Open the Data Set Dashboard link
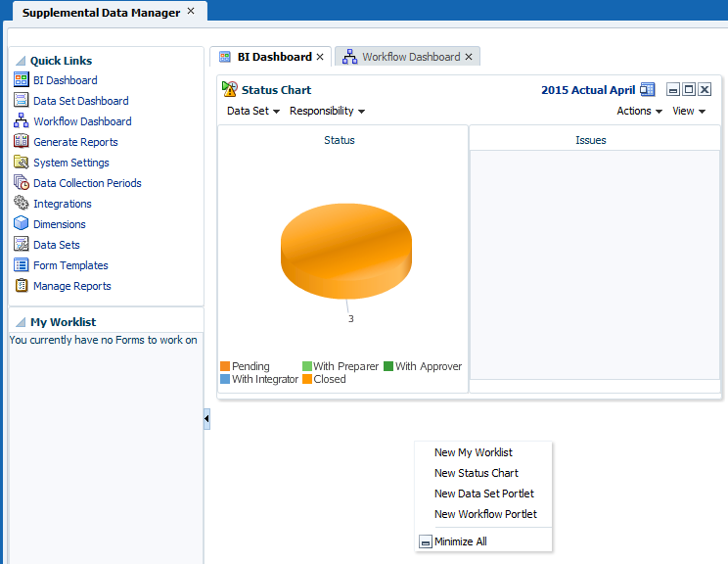Image resolution: width=728 pixels, height=564 pixels. point(81,101)
